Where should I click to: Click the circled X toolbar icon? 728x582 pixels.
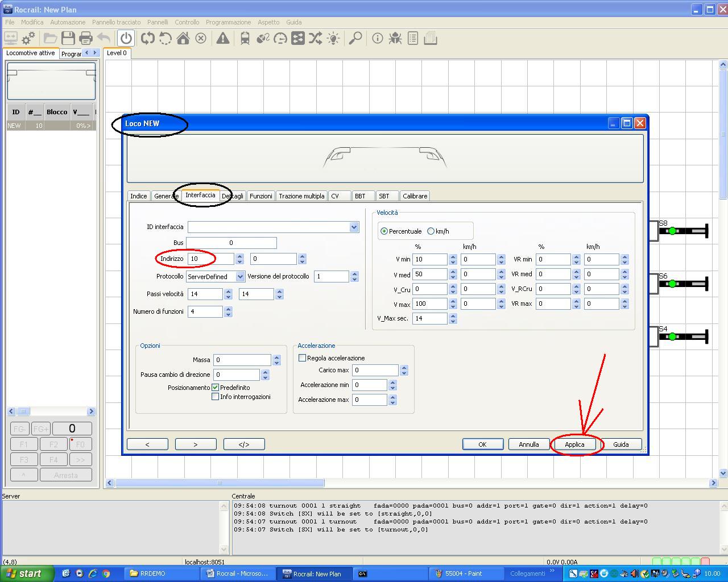click(201, 38)
